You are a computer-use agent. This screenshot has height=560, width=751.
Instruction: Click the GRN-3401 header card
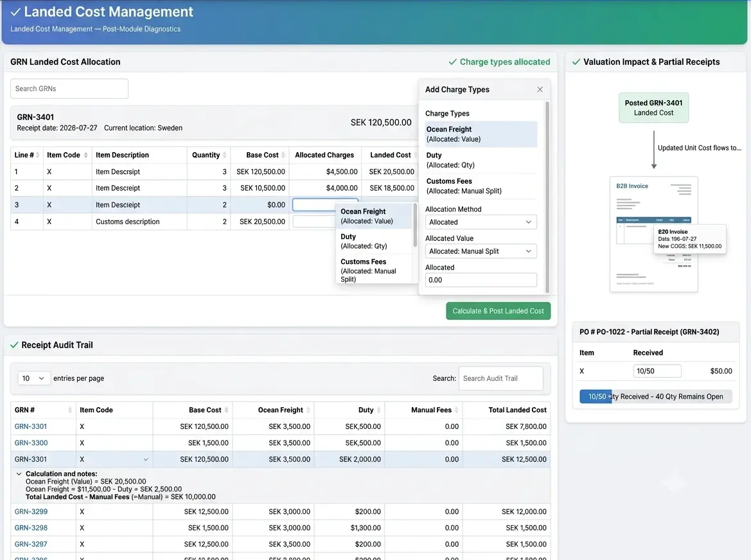coord(214,123)
